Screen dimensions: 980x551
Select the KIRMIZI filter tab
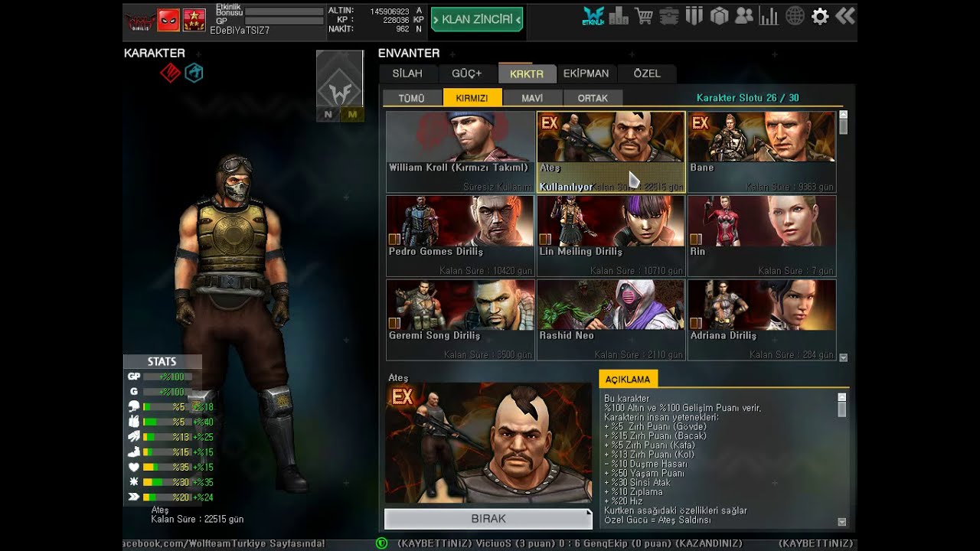(472, 97)
